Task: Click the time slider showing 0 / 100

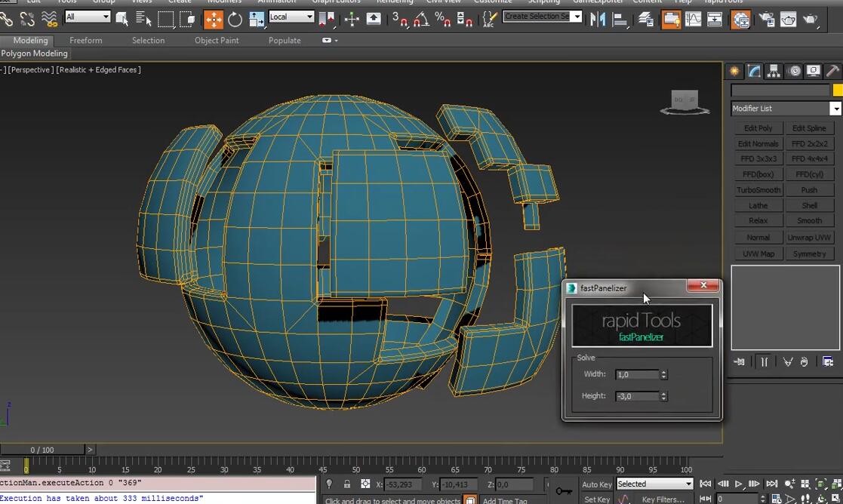Action: [x=42, y=450]
